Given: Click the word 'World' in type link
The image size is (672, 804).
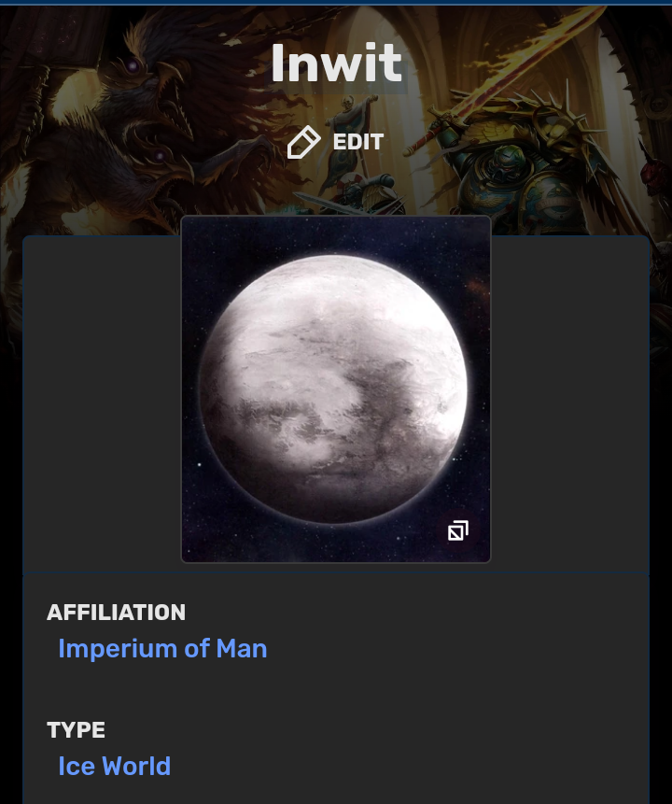Looking at the screenshot, I should (x=136, y=766).
